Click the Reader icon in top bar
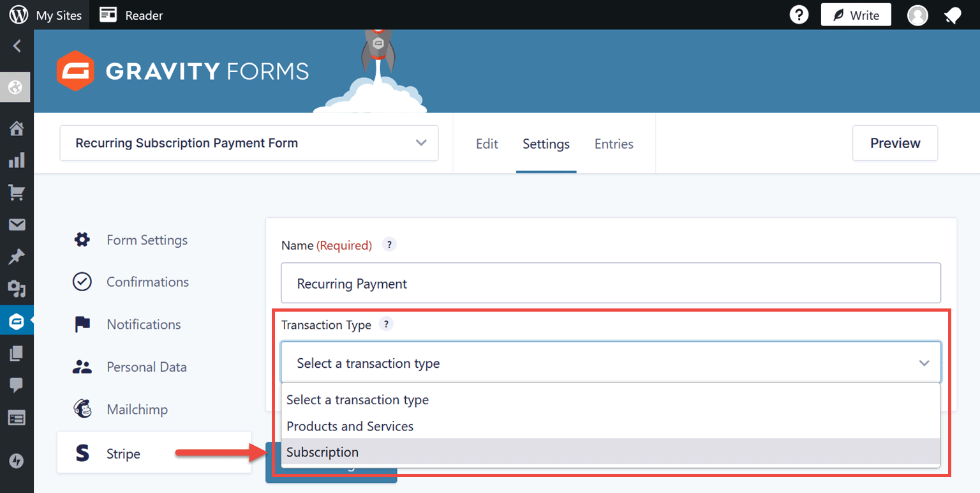Image resolution: width=980 pixels, height=493 pixels. [x=108, y=15]
